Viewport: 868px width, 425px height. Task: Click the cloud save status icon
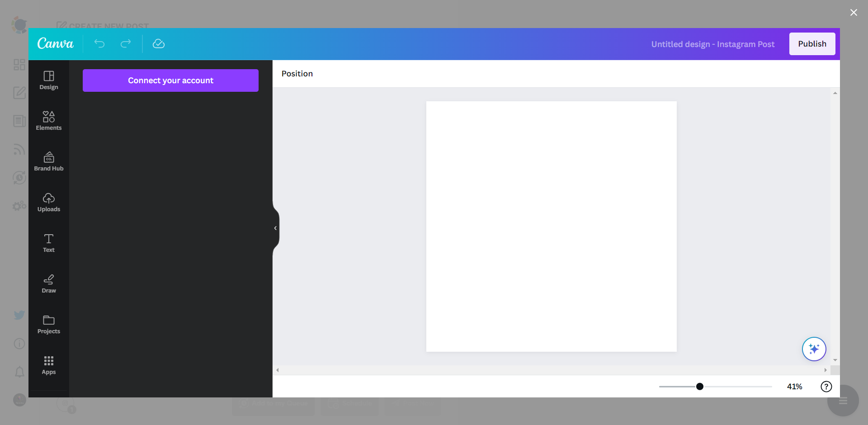(159, 43)
